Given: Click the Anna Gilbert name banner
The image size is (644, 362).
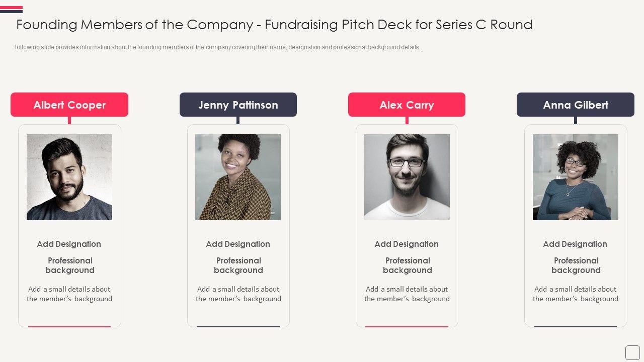Looking at the screenshot, I should (576, 105).
